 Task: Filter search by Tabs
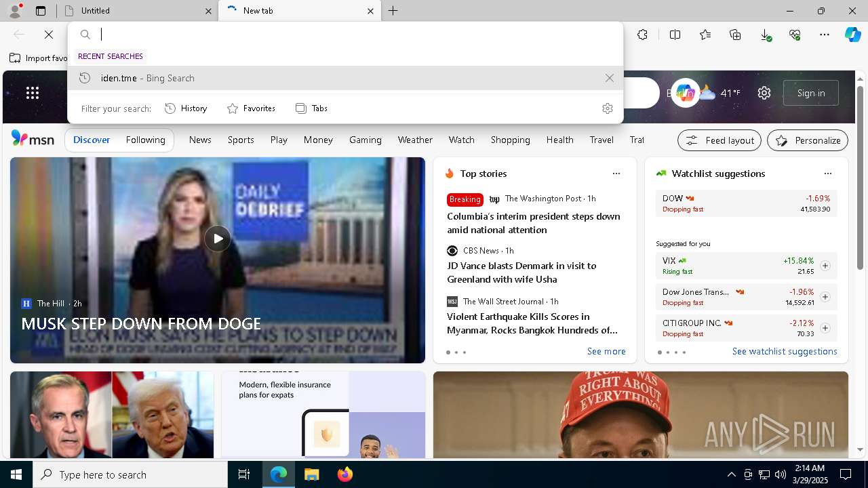click(x=311, y=108)
